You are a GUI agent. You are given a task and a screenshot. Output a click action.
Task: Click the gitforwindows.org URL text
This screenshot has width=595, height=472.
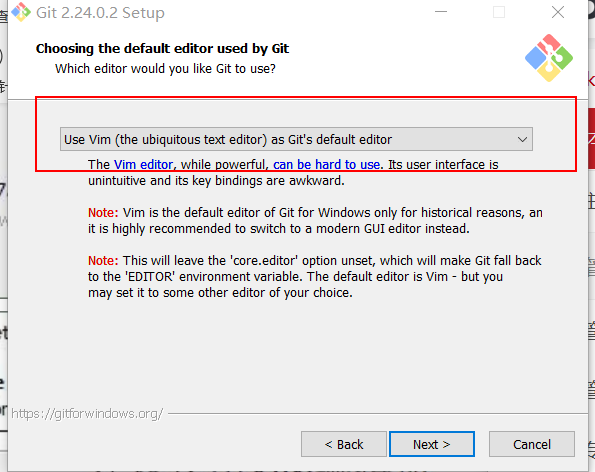click(87, 414)
